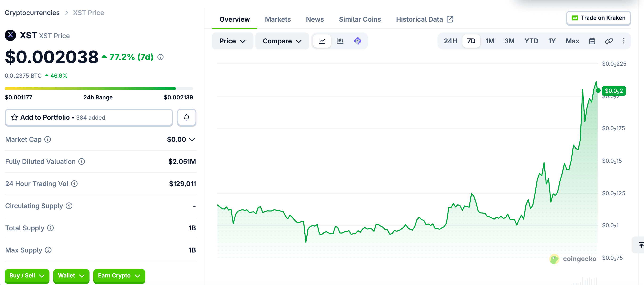Select the 1Y time range
Screen dimensions: 644x285
(552, 41)
